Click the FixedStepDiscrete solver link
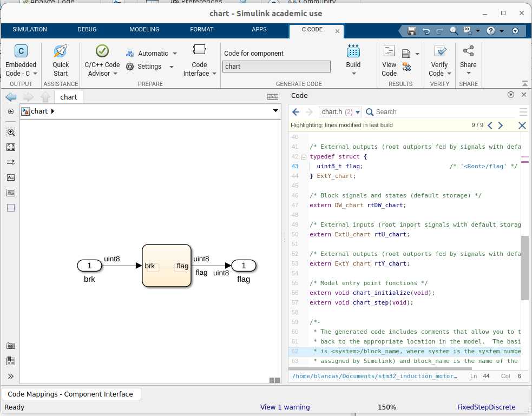The height and width of the screenshot is (416, 532). tap(486, 407)
